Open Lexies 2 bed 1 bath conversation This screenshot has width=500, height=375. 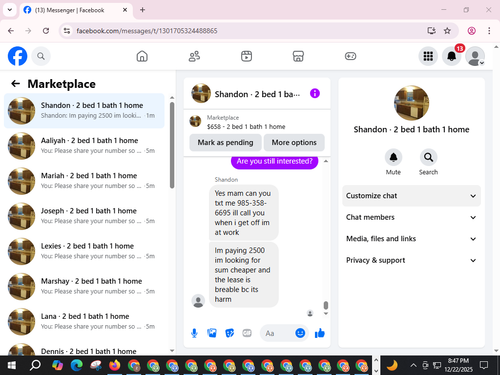(x=84, y=251)
